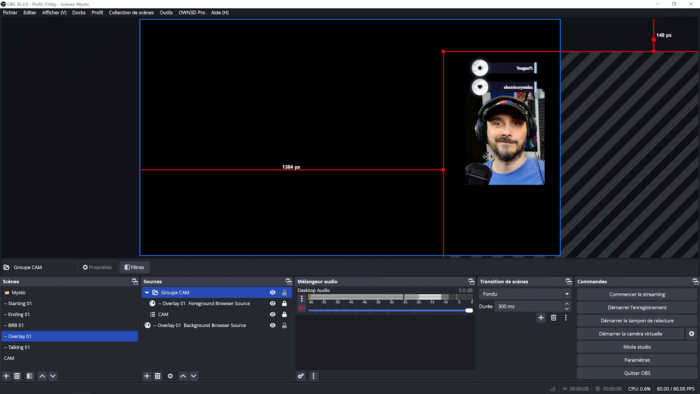Click Commencer le streaming

click(x=637, y=294)
